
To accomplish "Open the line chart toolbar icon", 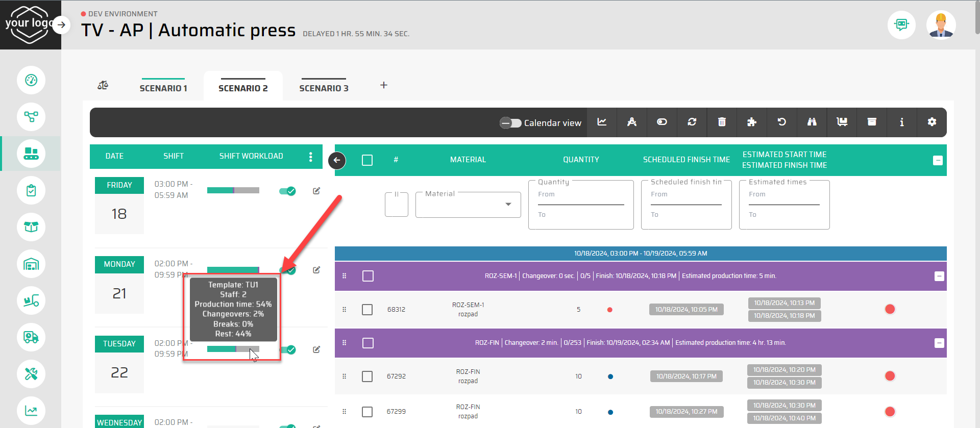I will (x=602, y=122).
